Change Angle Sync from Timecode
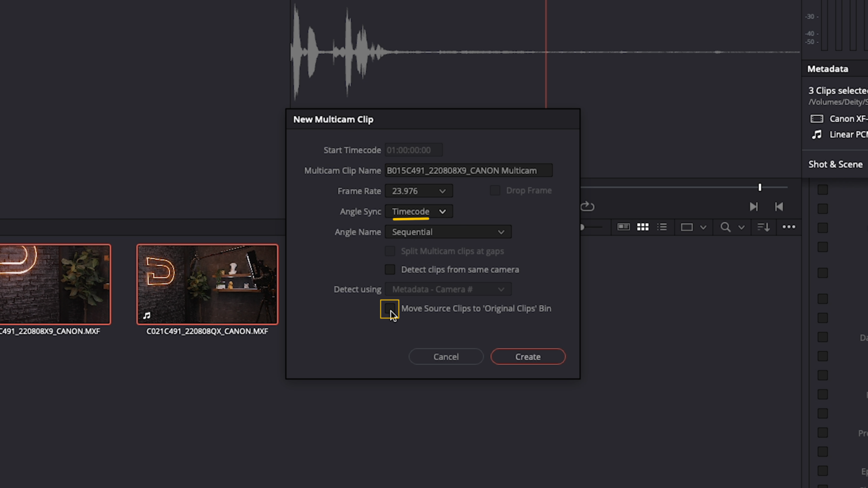Viewport: 868px width, 488px height. 418,211
